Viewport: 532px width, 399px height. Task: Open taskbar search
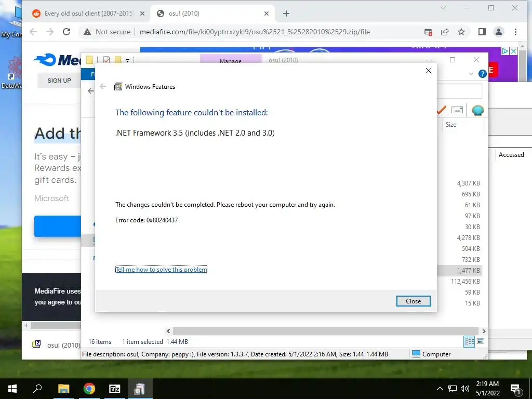37,389
